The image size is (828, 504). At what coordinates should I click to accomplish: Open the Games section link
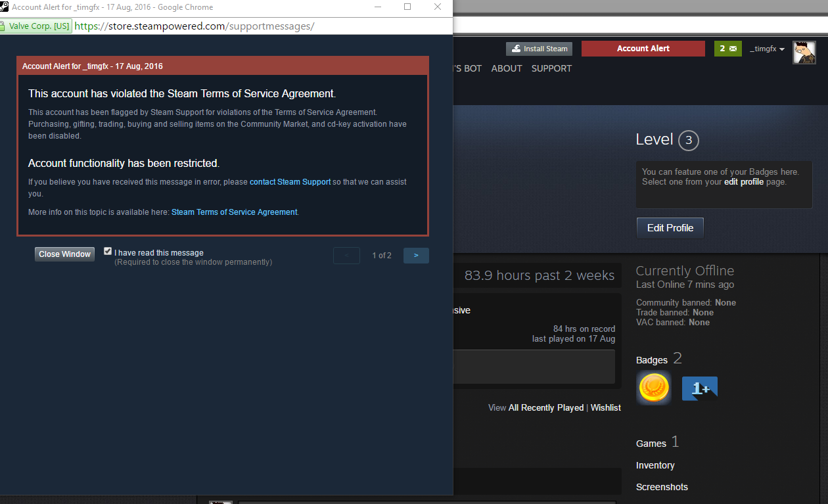[x=651, y=444]
